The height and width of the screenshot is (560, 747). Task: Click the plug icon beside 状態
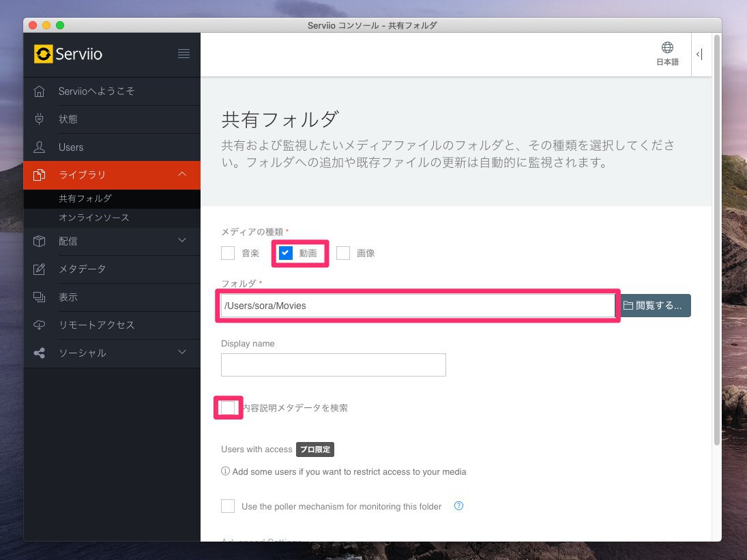pyautogui.click(x=39, y=119)
